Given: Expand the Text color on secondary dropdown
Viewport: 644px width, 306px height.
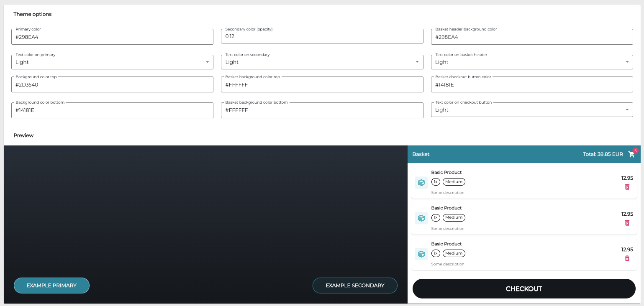Looking at the screenshot, I should click(x=322, y=62).
